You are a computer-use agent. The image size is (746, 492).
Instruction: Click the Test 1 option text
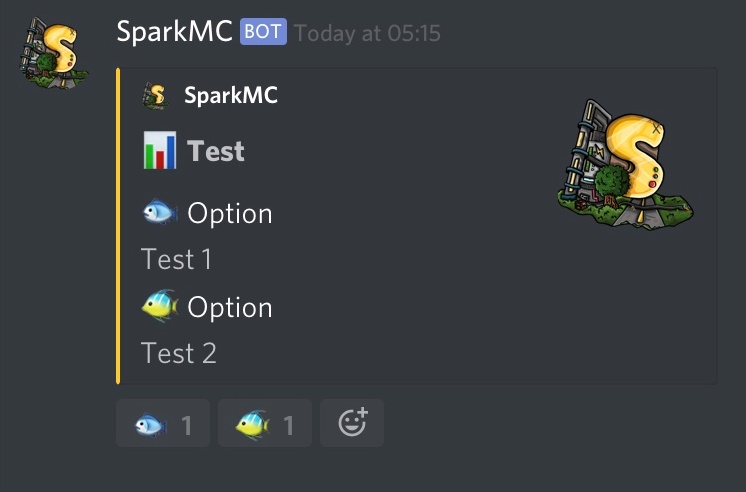point(176,259)
